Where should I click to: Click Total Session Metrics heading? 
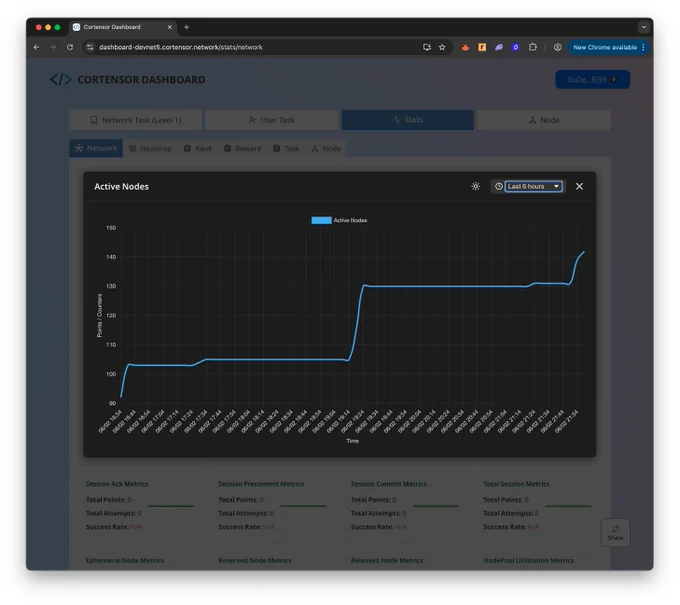[x=516, y=484]
